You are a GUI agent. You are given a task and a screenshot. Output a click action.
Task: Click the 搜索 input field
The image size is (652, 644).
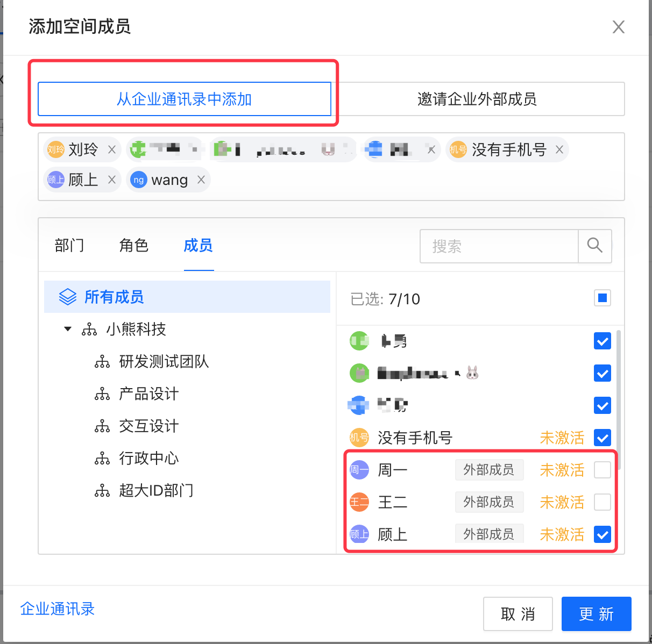[x=499, y=246]
